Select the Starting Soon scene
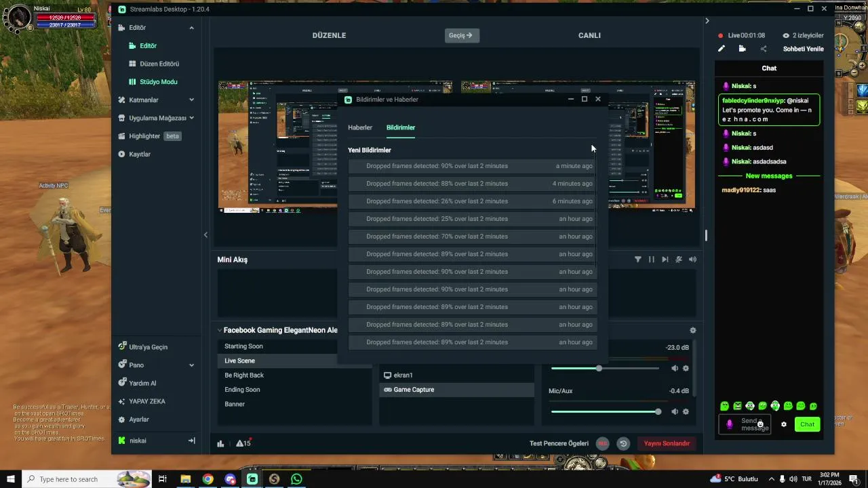This screenshot has height=488, width=868. pyautogui.click(x=243, y=346)
